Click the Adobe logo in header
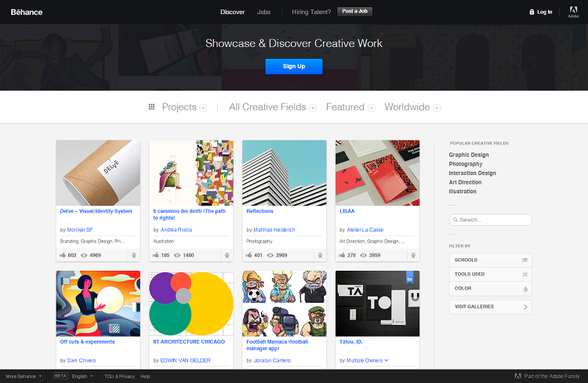 click(573, 12)
